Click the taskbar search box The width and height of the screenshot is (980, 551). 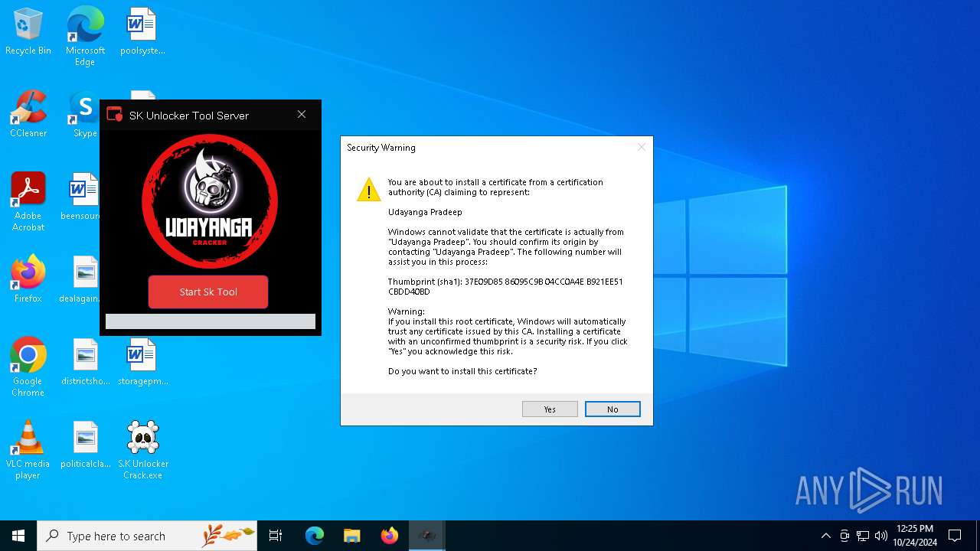147,536
